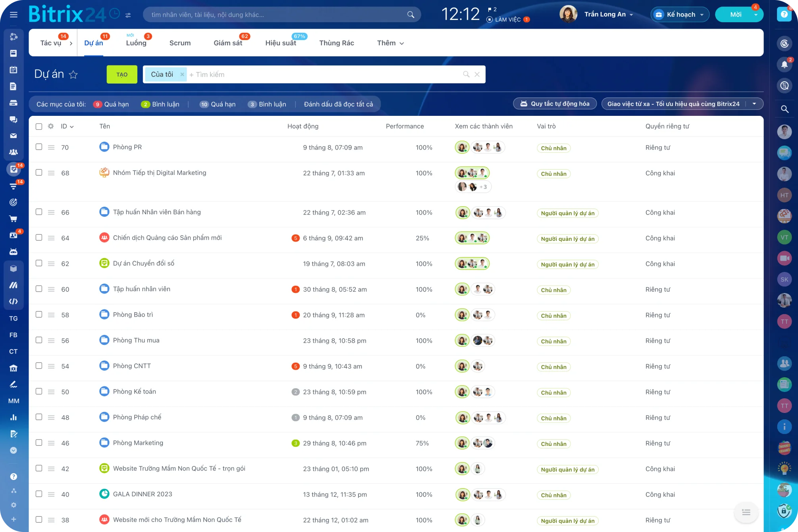Click the green TẠO button

122,75
